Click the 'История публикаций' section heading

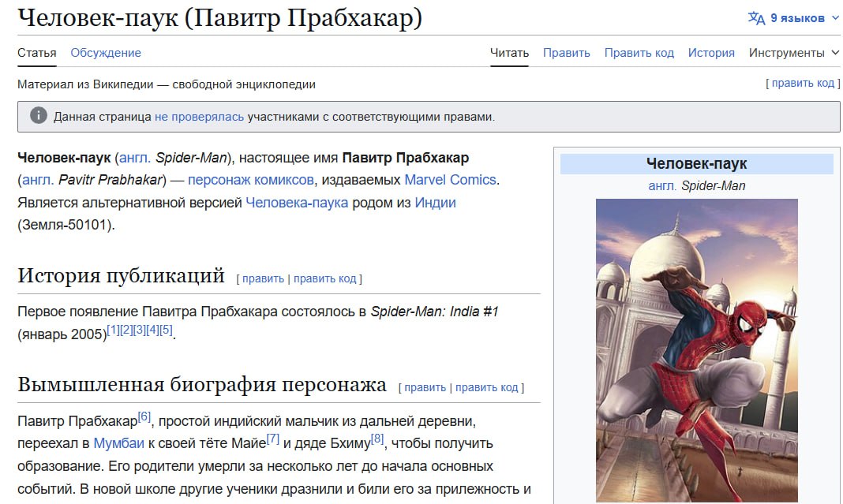(121, 275)
